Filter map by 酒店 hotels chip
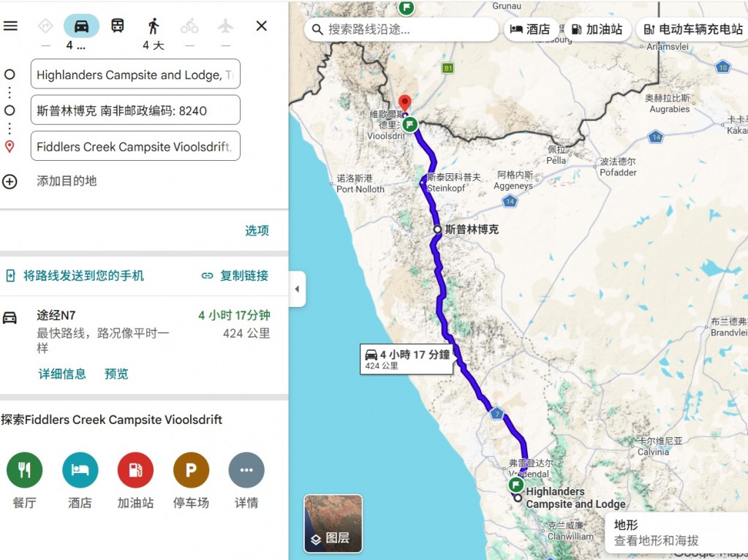Screen dimensions: 748x560 pos(530,29)
